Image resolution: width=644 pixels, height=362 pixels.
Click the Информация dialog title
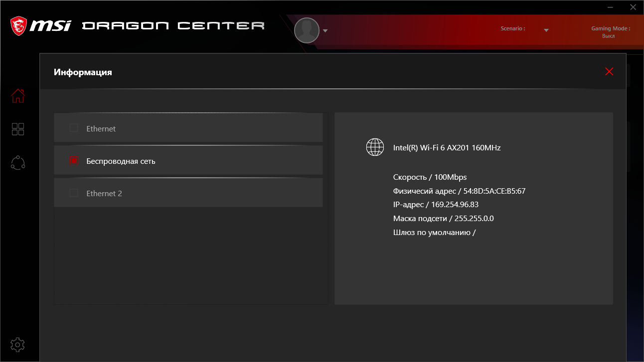pos(83,72)
